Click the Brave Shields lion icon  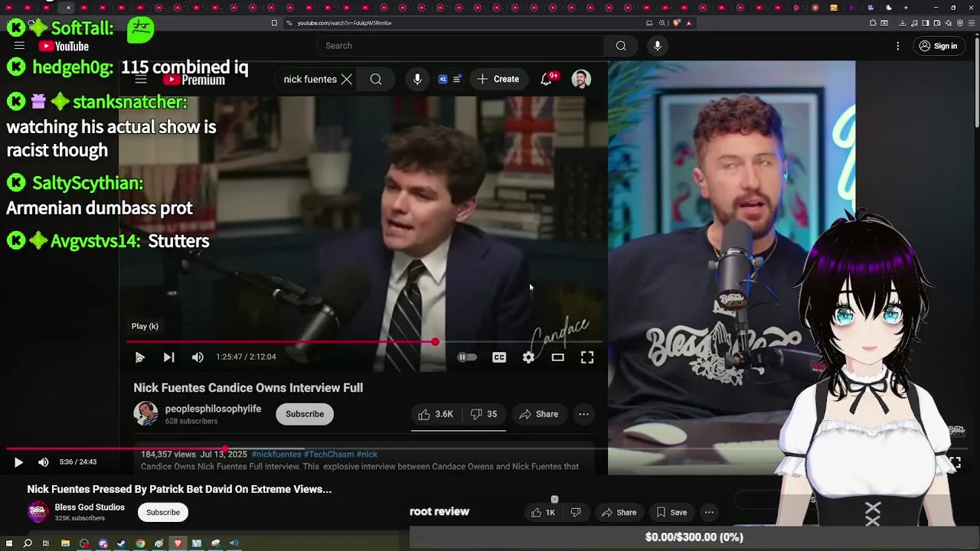tap(677, 23)
